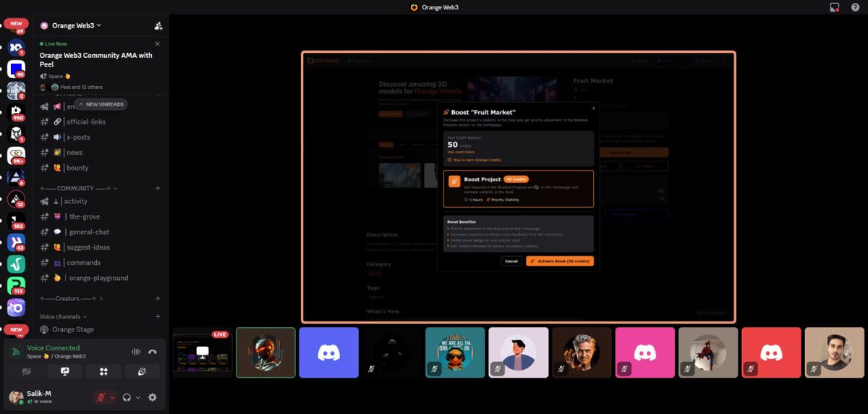Image resolution: width=868 pixels, height=414 pixels.
Task: Open the activities launcher icon
Action: tap(103, 371)
